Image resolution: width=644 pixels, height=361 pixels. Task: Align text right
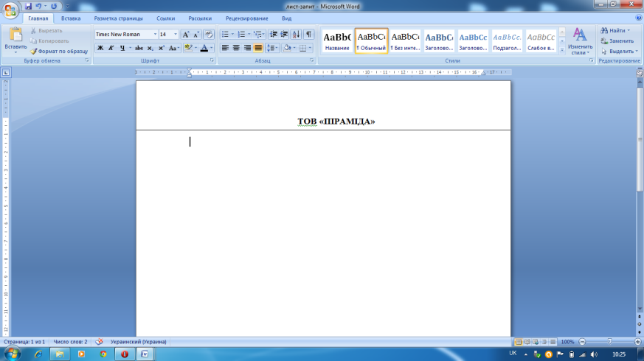(247, 48)
